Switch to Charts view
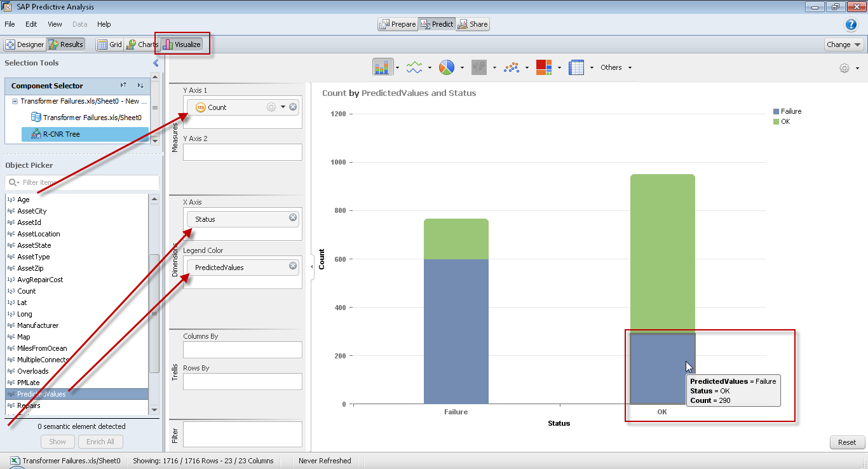868x469 pixels. point(142,44)
